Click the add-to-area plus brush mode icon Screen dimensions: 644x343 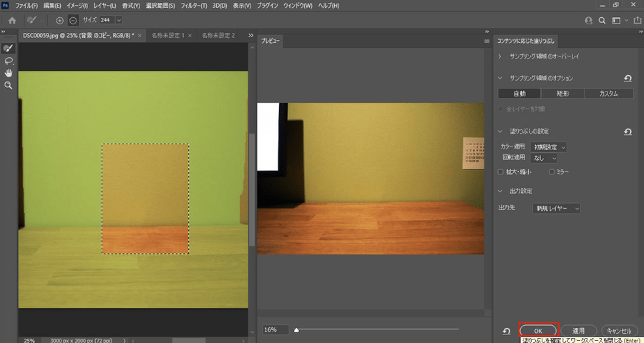[59, 21]
